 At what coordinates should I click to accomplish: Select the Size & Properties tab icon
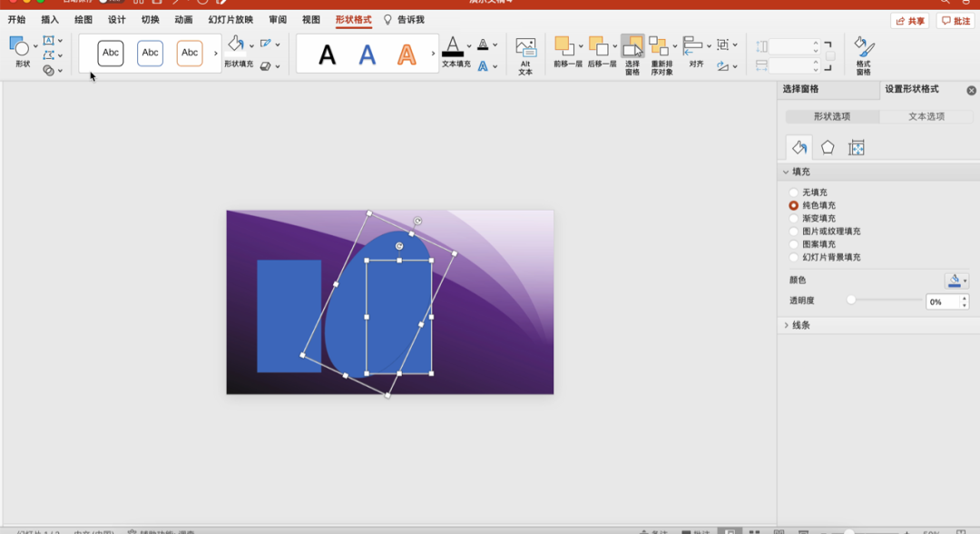857,147
